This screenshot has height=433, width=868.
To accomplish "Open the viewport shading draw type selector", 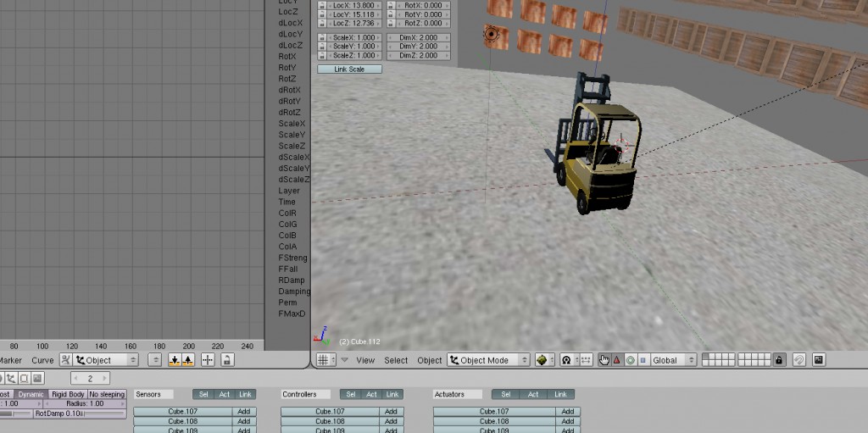I will click(x=545, y=360).
